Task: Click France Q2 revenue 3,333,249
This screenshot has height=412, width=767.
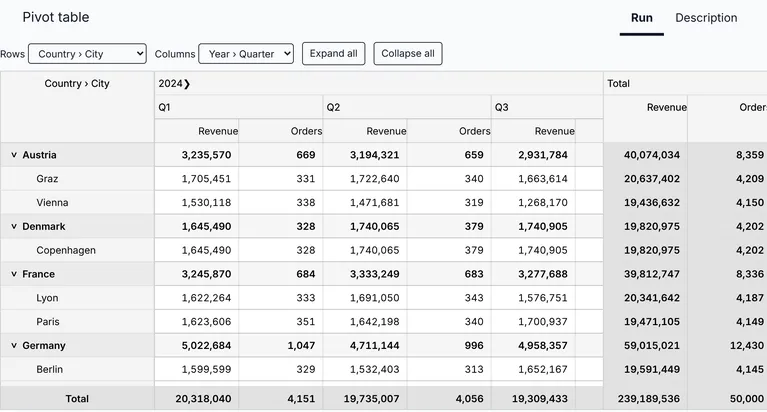Action: point(365,274)
